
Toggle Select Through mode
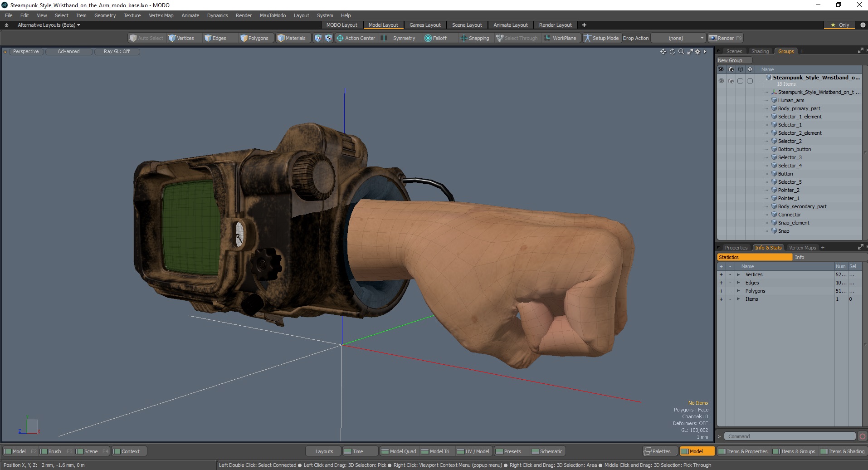coord(517,38)
